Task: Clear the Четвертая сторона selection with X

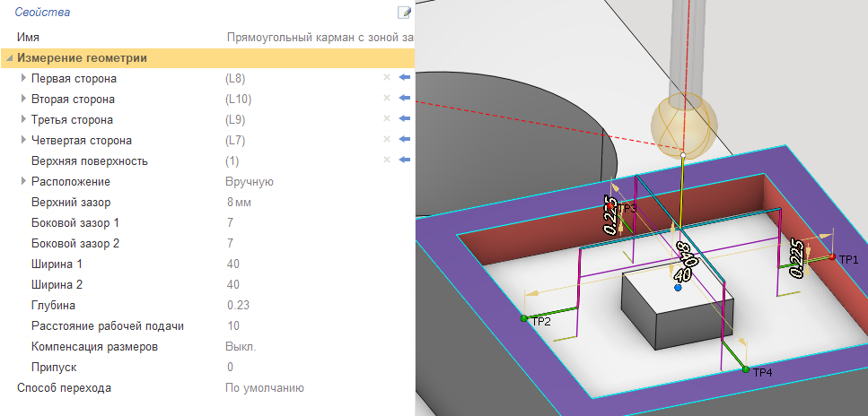Action: click(387, 140)
